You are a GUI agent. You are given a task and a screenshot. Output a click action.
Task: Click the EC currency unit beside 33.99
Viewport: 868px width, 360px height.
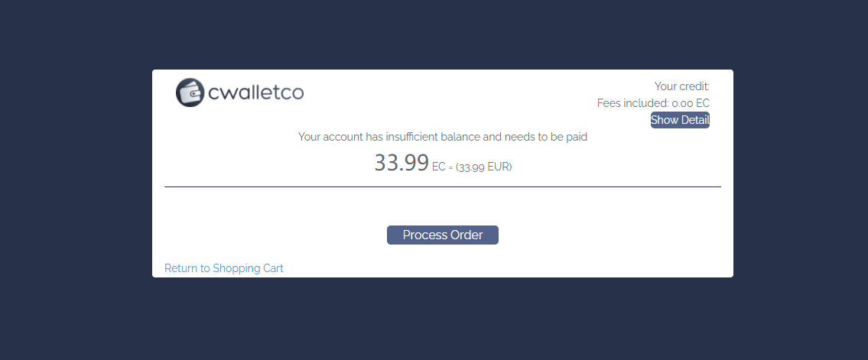click(438, 167)
